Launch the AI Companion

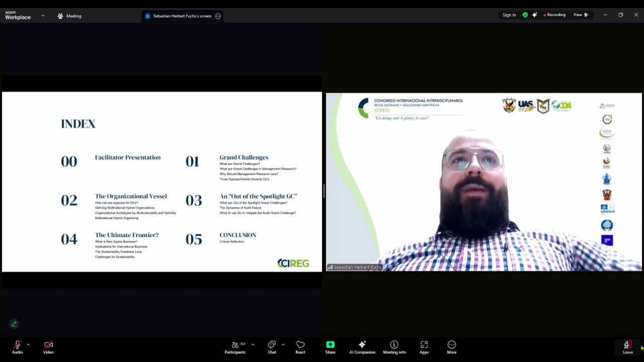coord(362,347)
